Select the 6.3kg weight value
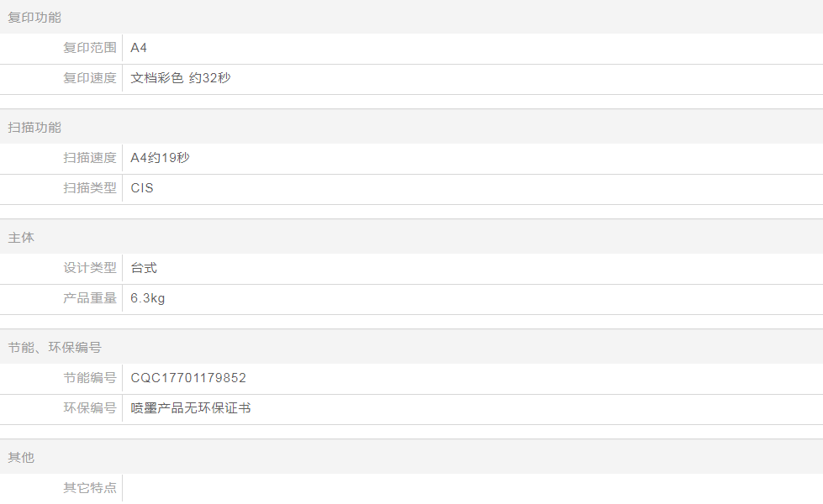Viewport: 823px width, 504px height. click(x=148, y=298)
